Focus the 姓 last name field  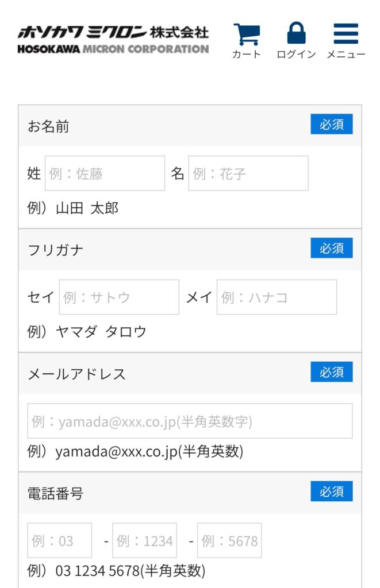point(105,173)
